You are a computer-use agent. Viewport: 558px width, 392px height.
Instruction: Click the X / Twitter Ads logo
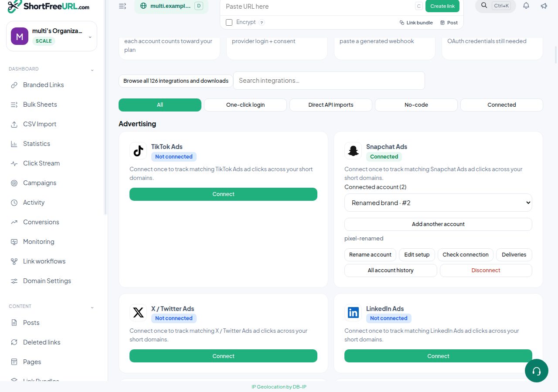[x=138, y=312]
